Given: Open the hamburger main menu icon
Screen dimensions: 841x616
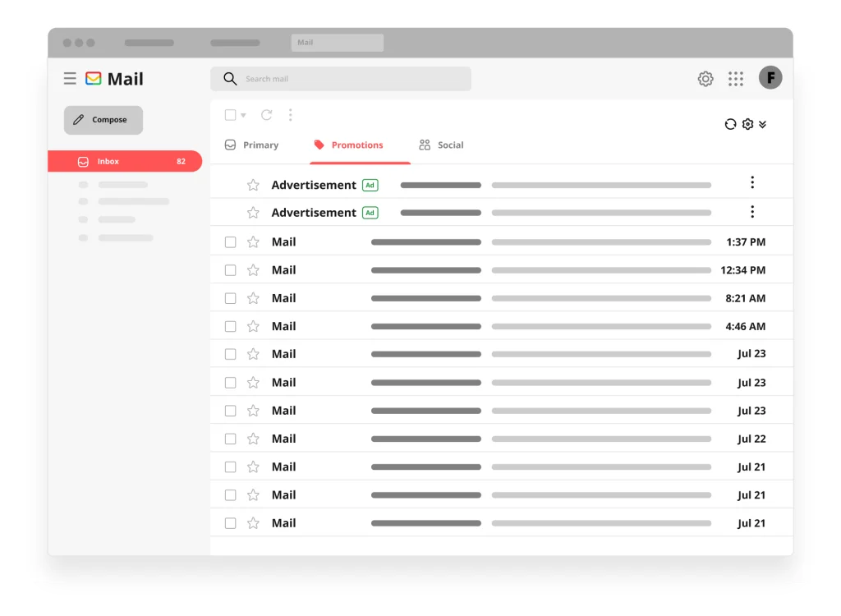Looking at the screenshot, I should click(x=70, y=79).
